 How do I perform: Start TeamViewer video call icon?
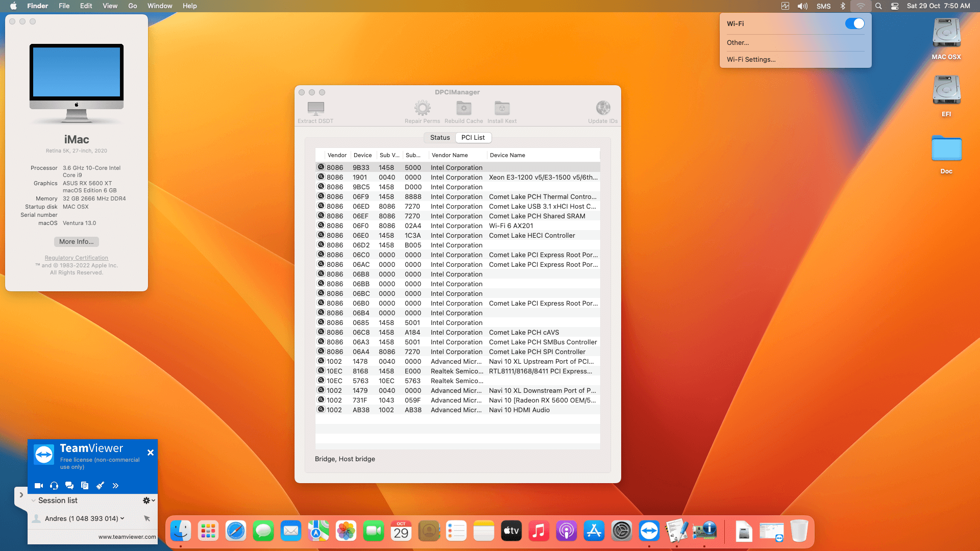[39, 486]
